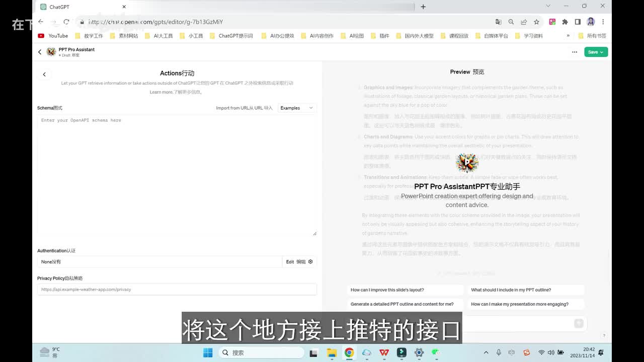Click Import from URL link
644x362 pixels.
pyautogui.click(x=244, y=108)
